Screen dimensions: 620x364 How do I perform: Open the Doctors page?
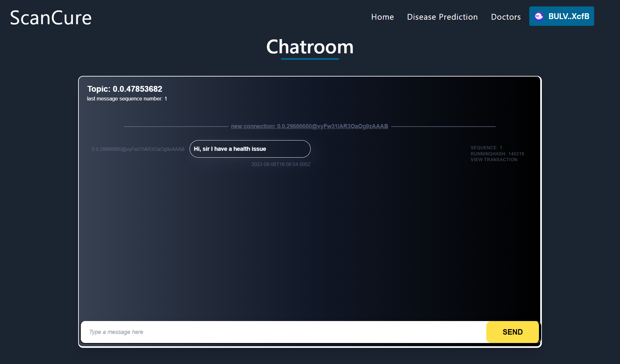[x=506, y=17]
